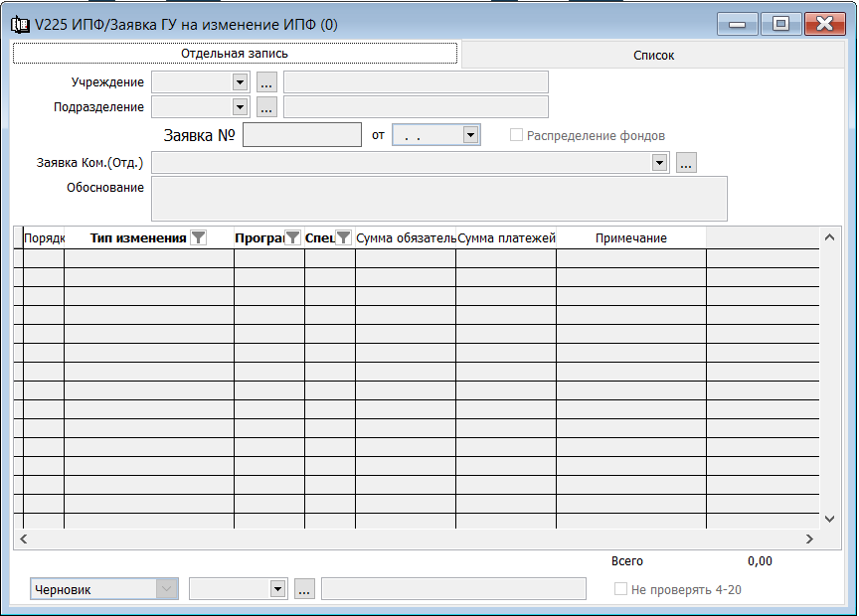Open the Заявка Ком.(Отд.) lookup ellipsis button
Image resolution: width=859 pixels, height=616 pixels.
[x=686, y=163]
